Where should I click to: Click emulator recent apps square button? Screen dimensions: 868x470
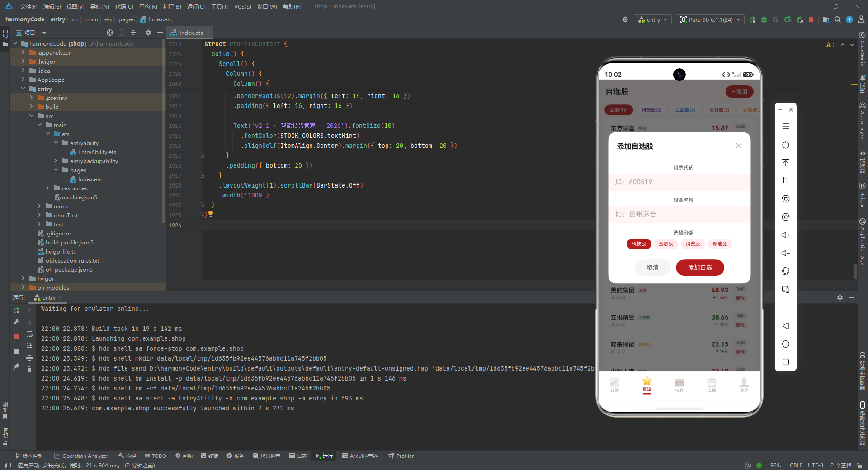click(x=786, y=362)
